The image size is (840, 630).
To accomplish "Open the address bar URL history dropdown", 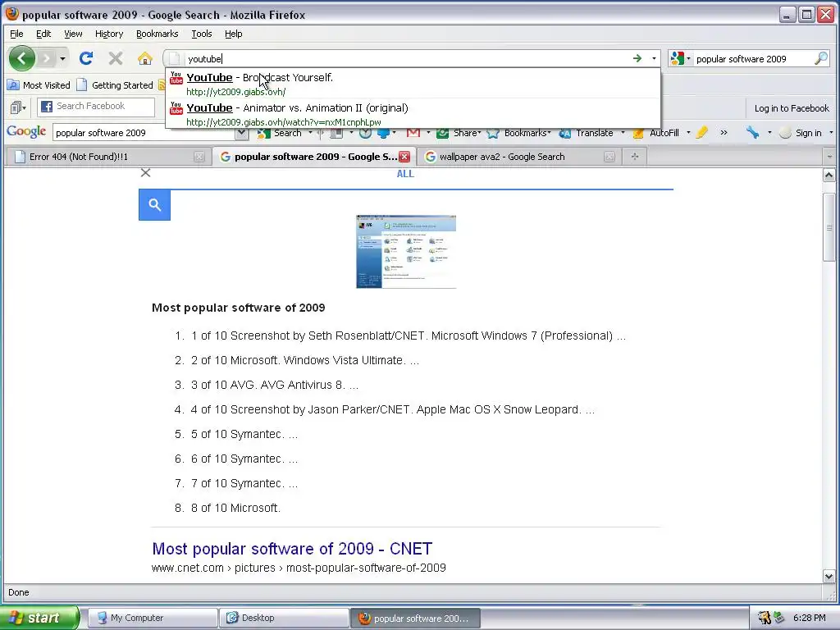I will coord(654,58).
